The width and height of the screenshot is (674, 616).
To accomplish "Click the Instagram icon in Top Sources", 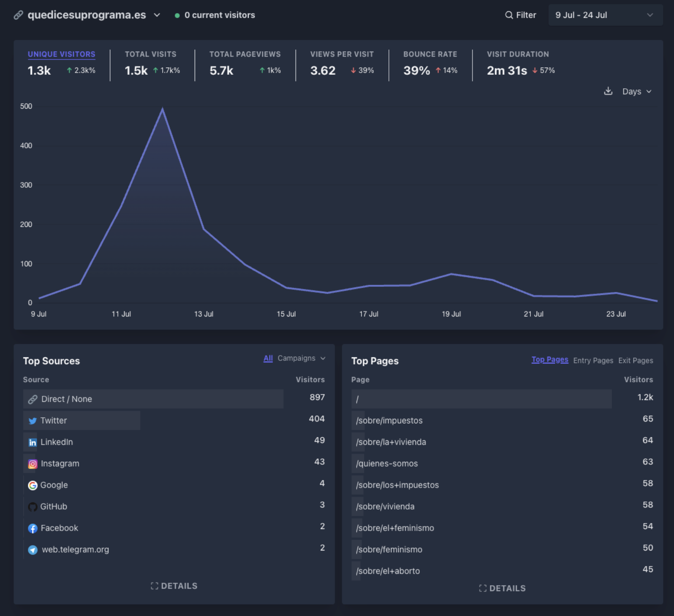I will tap(33, 464).
